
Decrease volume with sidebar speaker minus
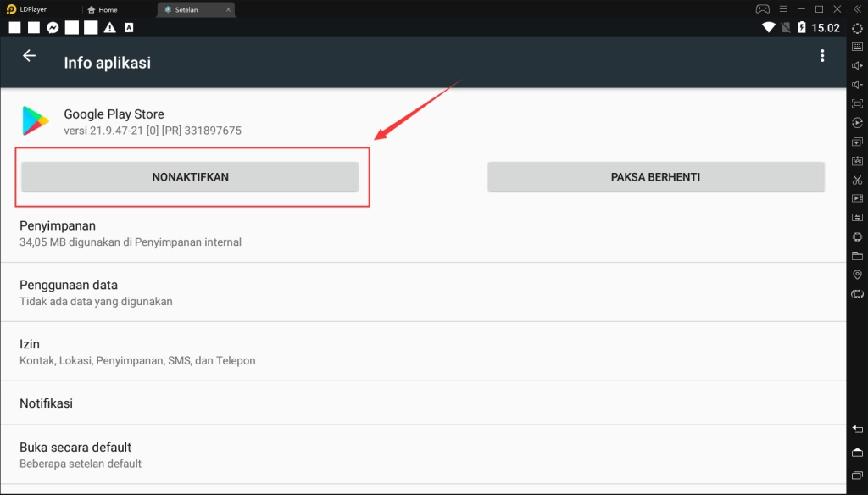[857, 84]
